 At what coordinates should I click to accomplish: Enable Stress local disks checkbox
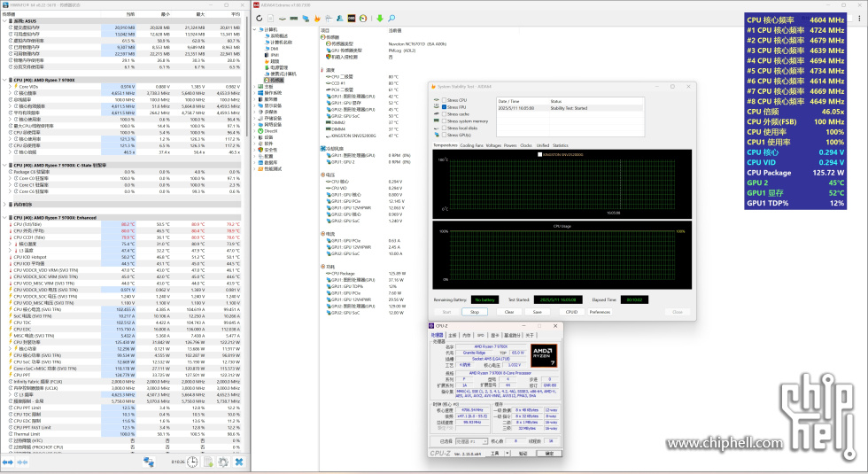click(444, 128)
